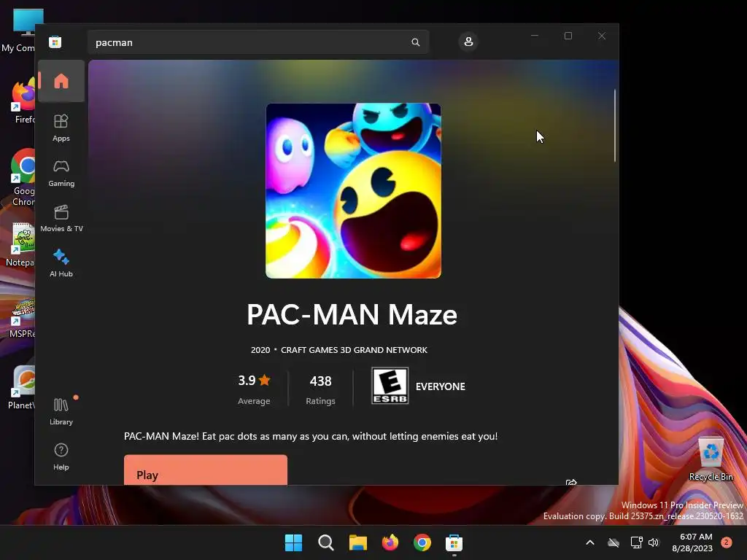Minimize the Microsoft Store window
The width and height of the screenshot is (747, 560).
(x=535, y=36)
